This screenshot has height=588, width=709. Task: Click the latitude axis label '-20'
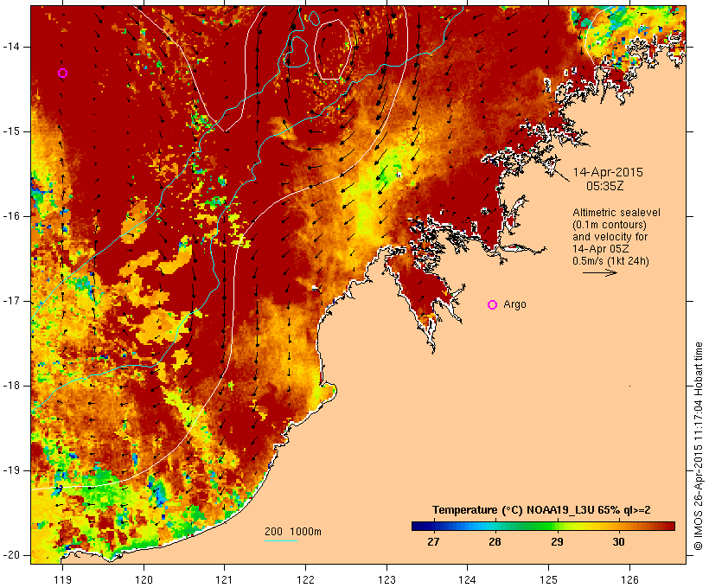pos(10,555)
